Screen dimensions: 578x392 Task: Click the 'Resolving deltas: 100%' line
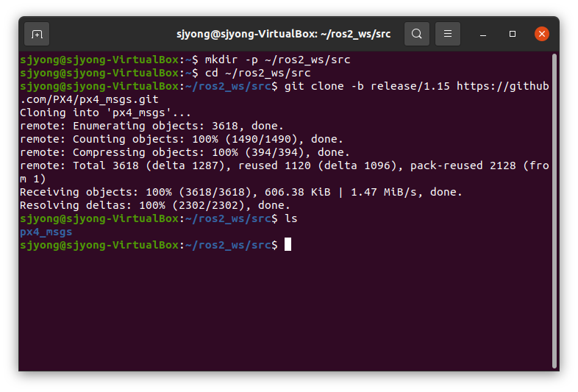pos(155,205)
